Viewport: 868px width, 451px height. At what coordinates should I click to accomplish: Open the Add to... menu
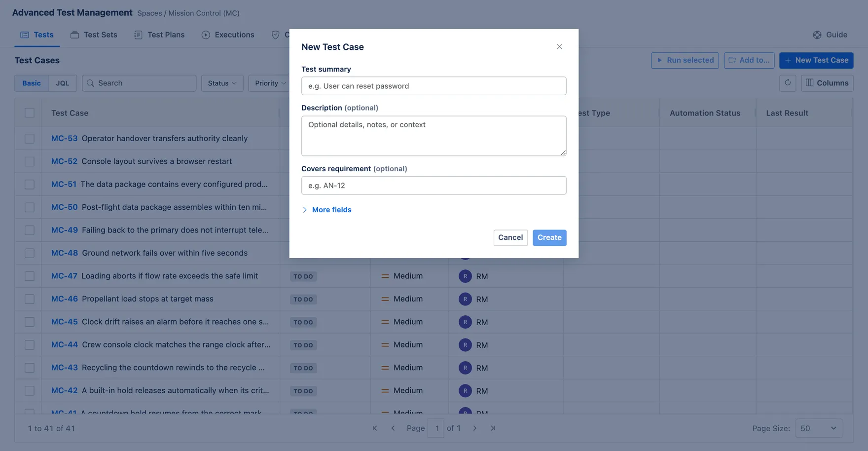[x=749, y=60]
